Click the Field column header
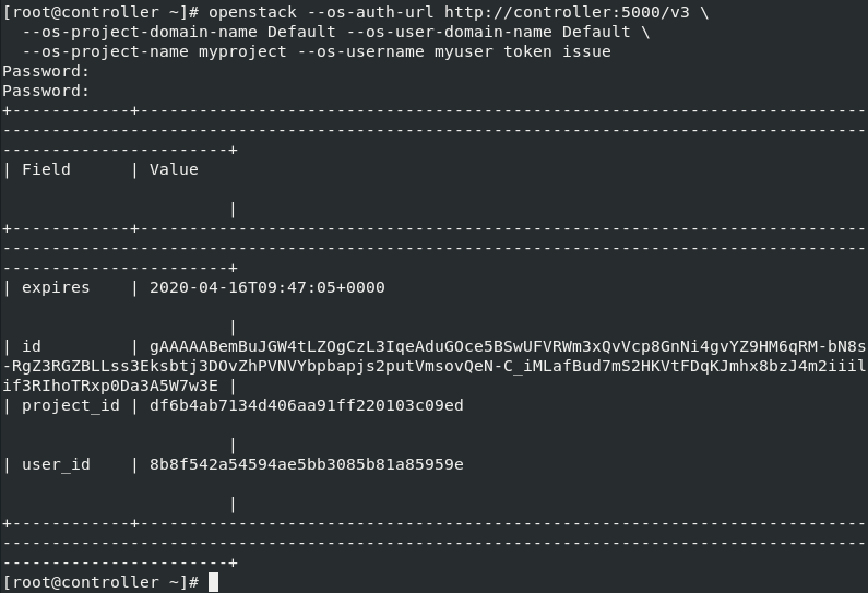The width and height of the screenshot is (868, 593). (46, 169)
